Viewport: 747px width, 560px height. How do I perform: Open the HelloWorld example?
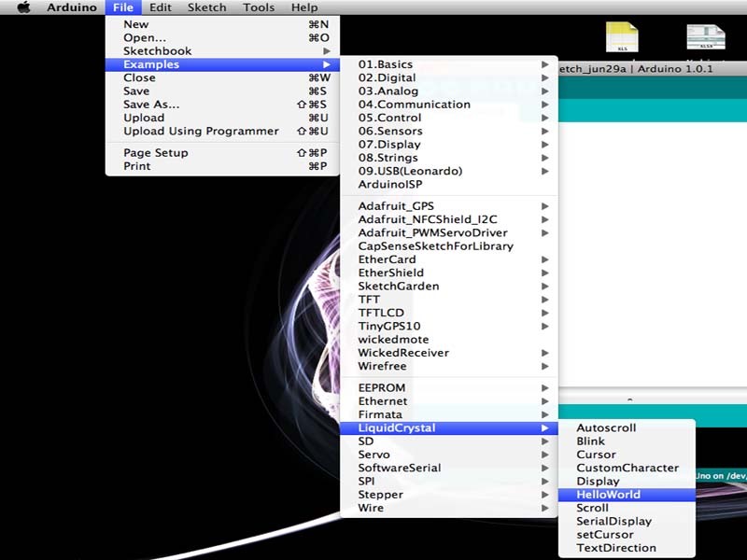(x=627, y=495)
